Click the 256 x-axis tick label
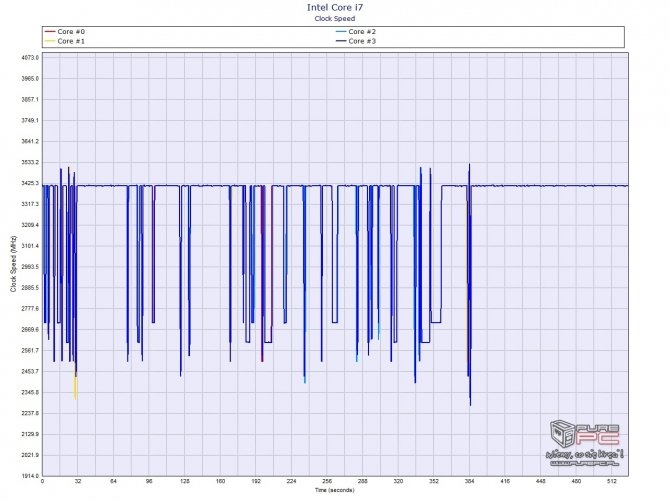The width and height of the screenshot is (670, 502). coord(327,481)
